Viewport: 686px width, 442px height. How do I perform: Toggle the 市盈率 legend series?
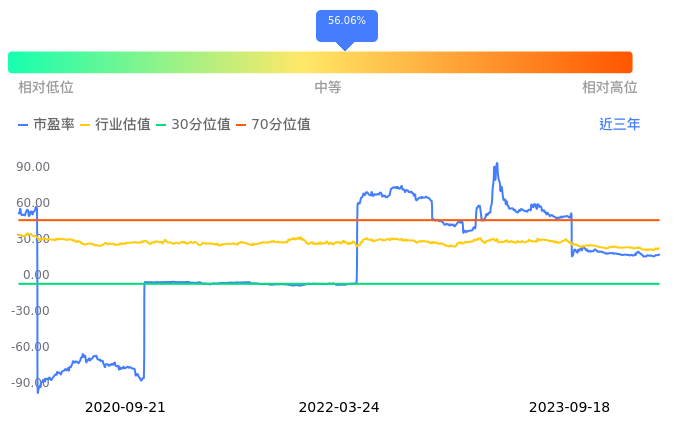46,125
